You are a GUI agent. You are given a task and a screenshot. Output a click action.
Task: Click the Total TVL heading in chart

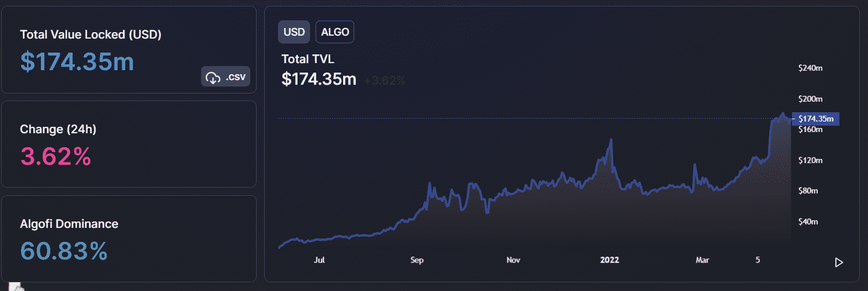pos(308,59)
